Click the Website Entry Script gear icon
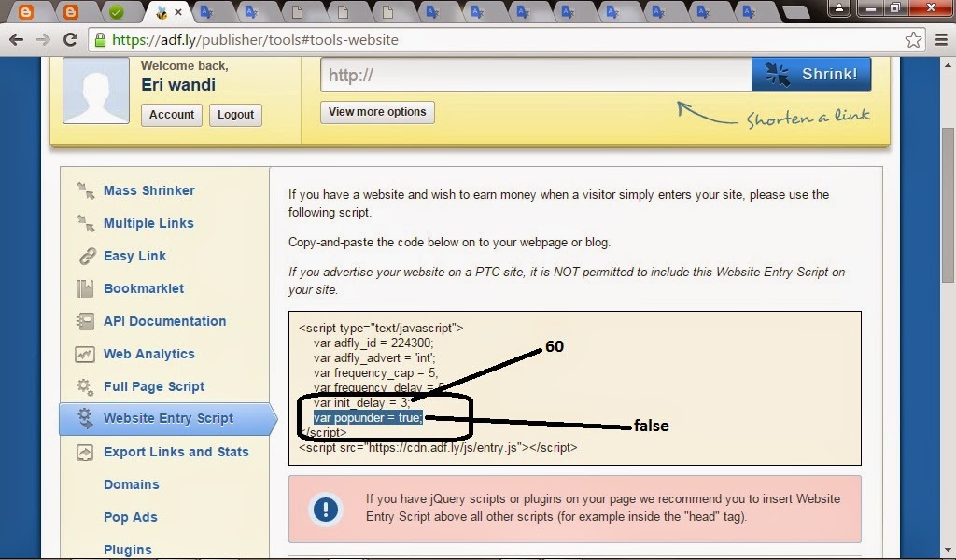The height and width of the screenshot is (560, 956). pos(85,418)
